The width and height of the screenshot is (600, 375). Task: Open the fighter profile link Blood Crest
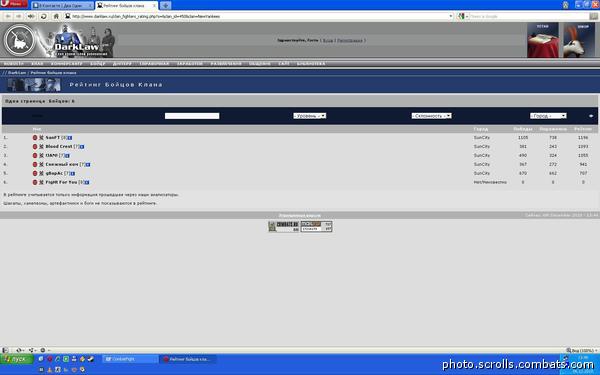(59, 147)
